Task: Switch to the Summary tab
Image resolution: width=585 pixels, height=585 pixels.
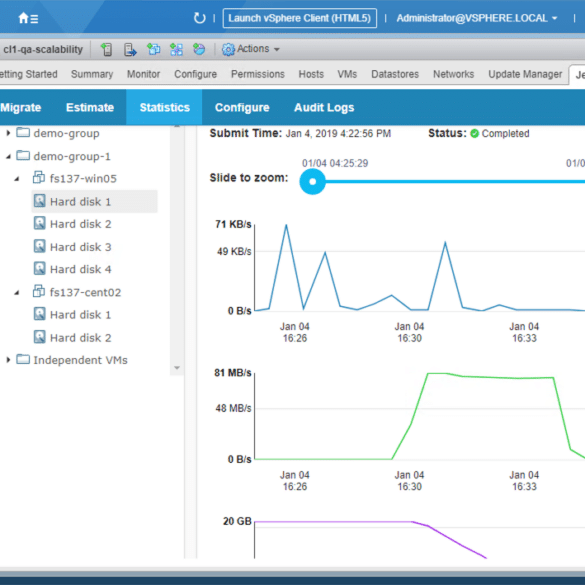Action: pyautogui.click(x=92, y=74)
